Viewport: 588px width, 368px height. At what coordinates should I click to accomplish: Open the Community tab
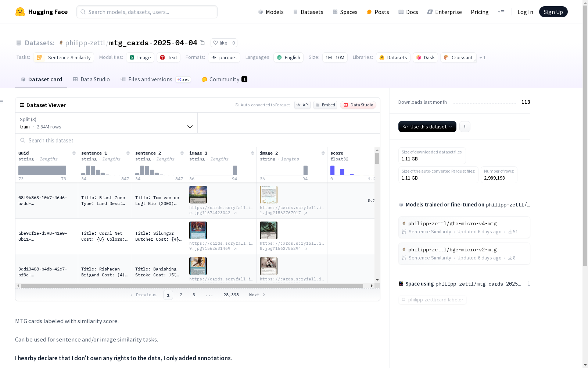[225, 79]
